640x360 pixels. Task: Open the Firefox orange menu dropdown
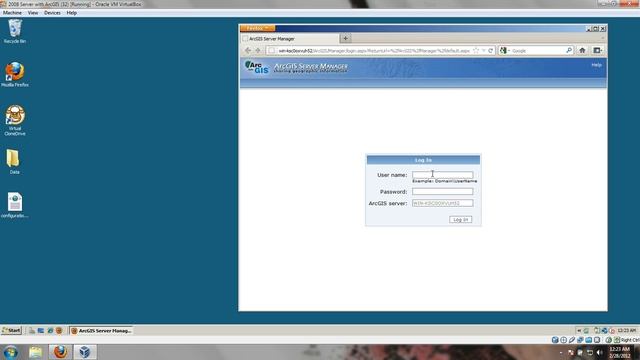[x=258, y=28]
